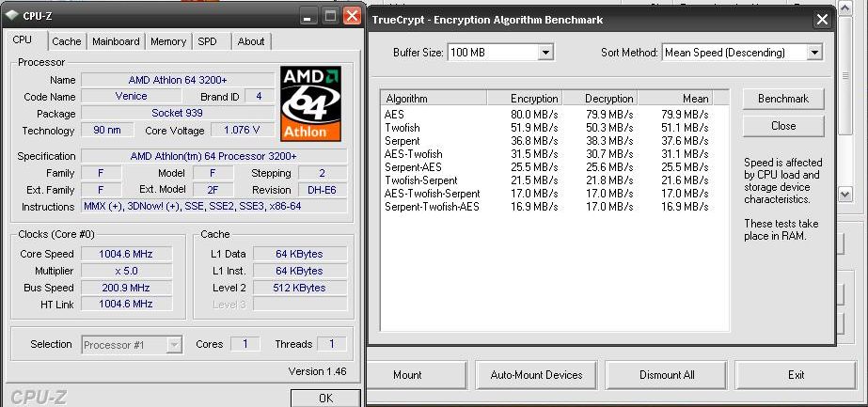Click the Auto-Mount Devices button
This screenshot has width=868, height=407.
point(536,375)
